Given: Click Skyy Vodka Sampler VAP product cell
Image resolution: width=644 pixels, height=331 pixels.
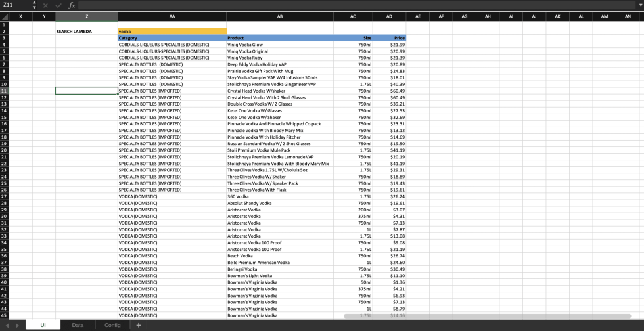Looking at the screenshot, I should click(280, 77).
